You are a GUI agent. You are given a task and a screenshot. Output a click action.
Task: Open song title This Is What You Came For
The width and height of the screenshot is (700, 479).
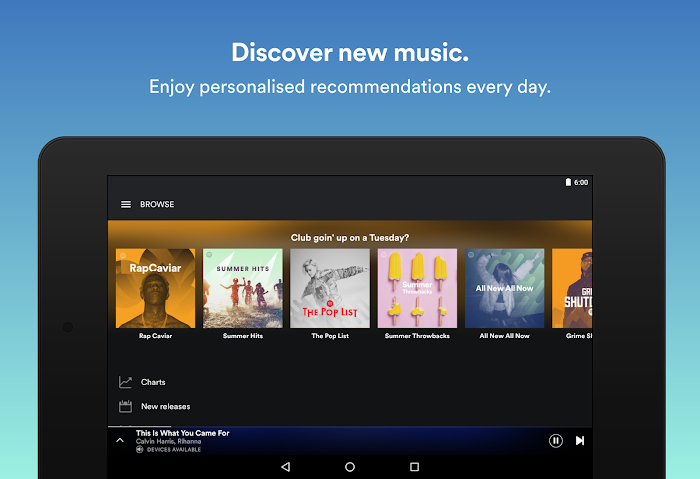[x=183, y=433]
